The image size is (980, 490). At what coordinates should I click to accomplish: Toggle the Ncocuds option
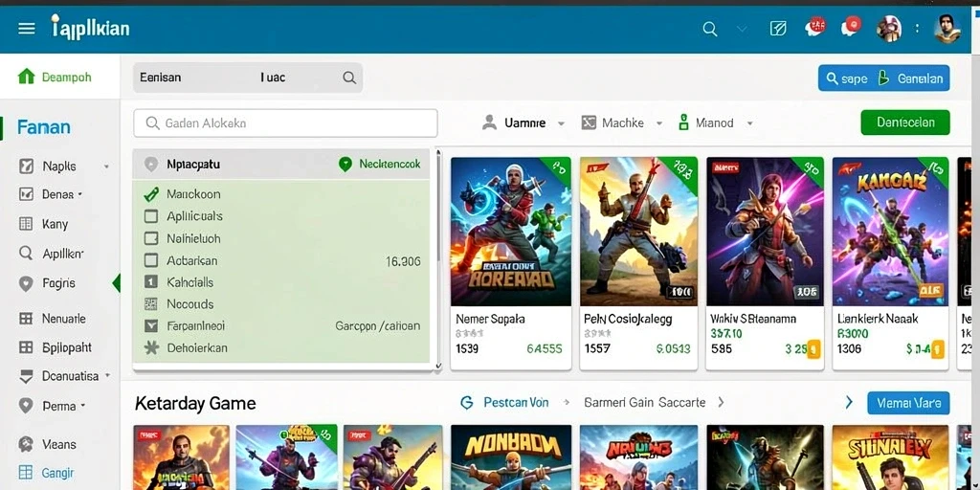point(150,304)
